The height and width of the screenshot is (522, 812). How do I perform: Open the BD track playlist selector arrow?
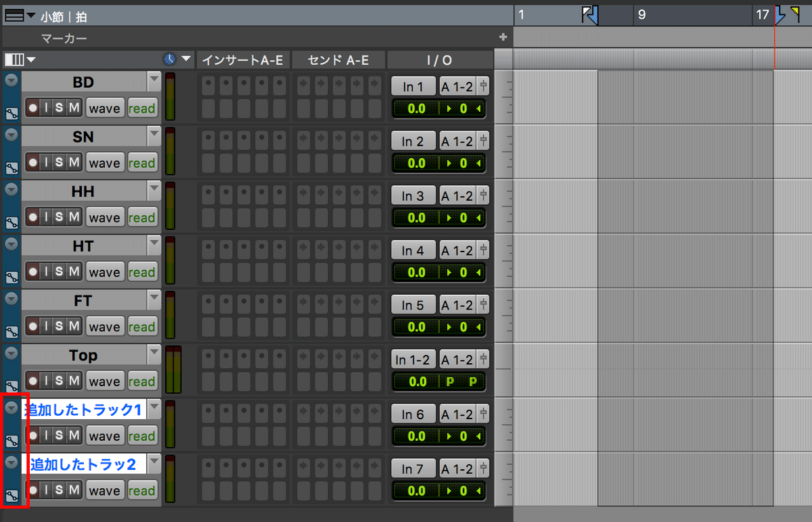click(x=154, y=82)
